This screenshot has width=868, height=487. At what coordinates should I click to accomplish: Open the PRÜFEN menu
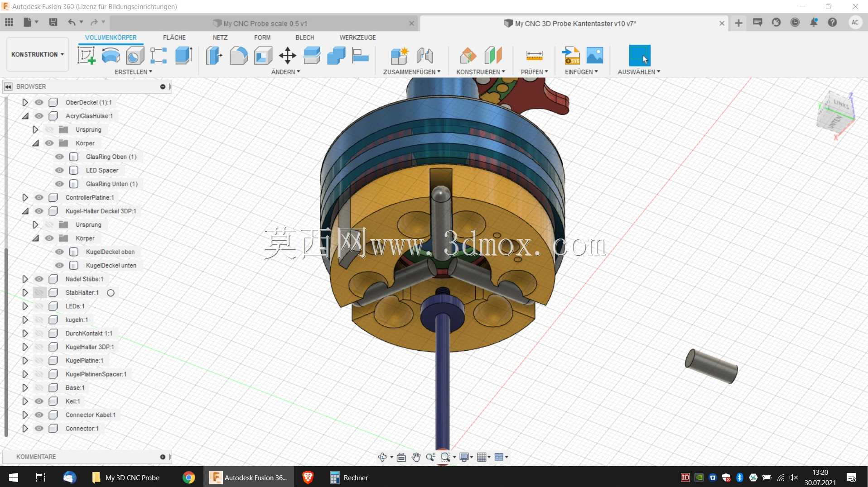click(x=535, y=72)
